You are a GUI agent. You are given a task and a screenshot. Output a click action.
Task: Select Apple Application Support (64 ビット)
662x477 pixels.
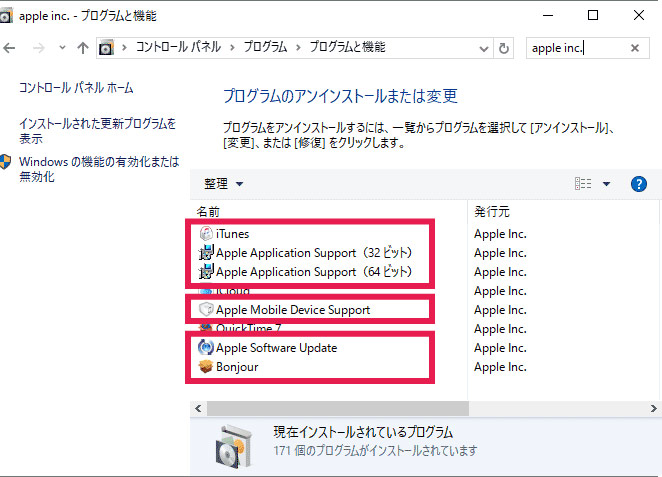pyautogui.click(x=314, y=271)
